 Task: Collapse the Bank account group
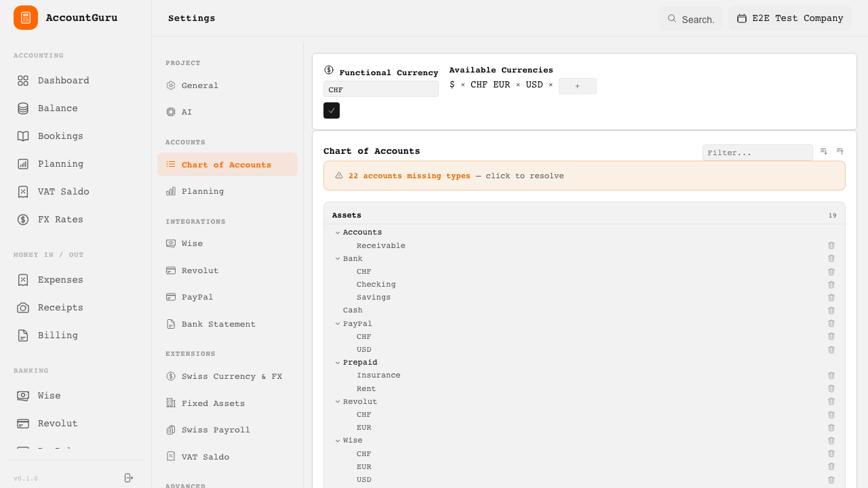[x=338, y=258]
